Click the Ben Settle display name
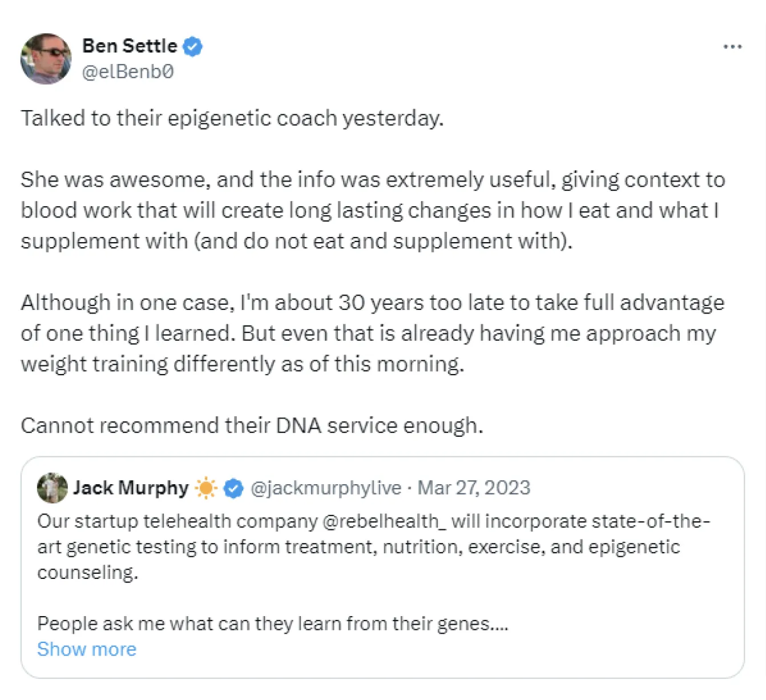The width and height of the screenshot is (766, 700). [x=130, y=46]
